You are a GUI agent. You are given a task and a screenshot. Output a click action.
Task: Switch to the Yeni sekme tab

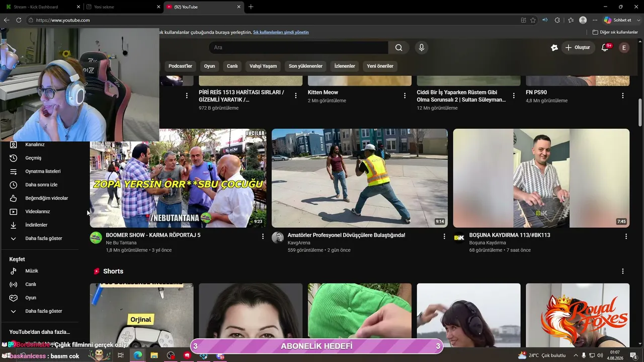pyautogui.click(x=123, y=7)
